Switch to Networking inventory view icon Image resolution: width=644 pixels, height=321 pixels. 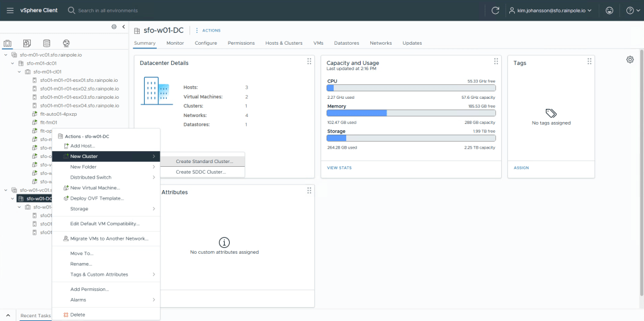[x=66, y=43]
